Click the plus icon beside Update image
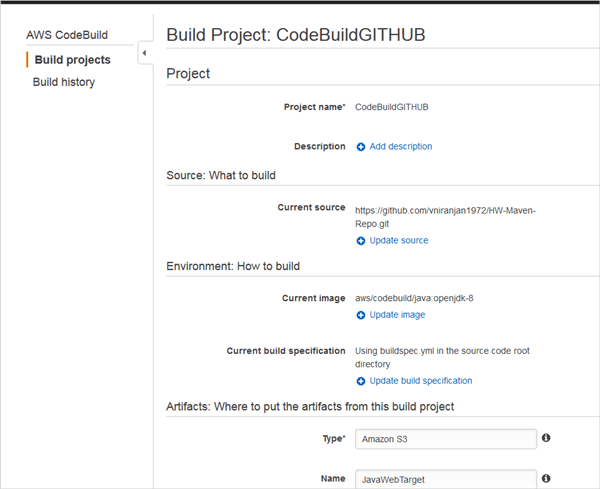 pyautogui.click(x=361, y=315)
